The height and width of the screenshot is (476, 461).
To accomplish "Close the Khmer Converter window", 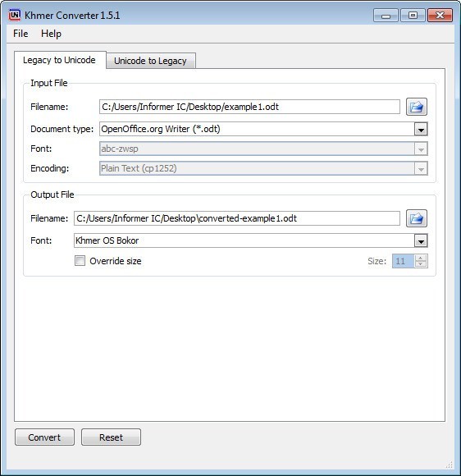I will click(x=440, y=15).
